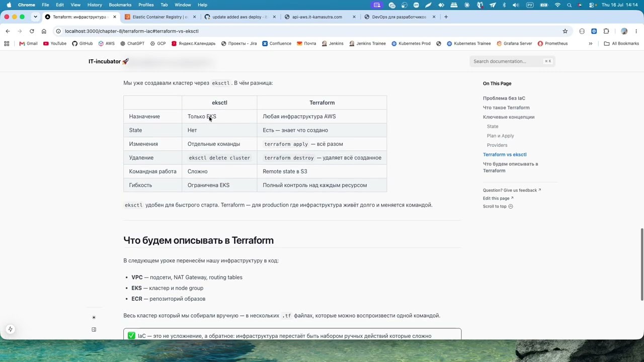Click the 'Что будем описывать в Terraform' heading

coord(199,240)
